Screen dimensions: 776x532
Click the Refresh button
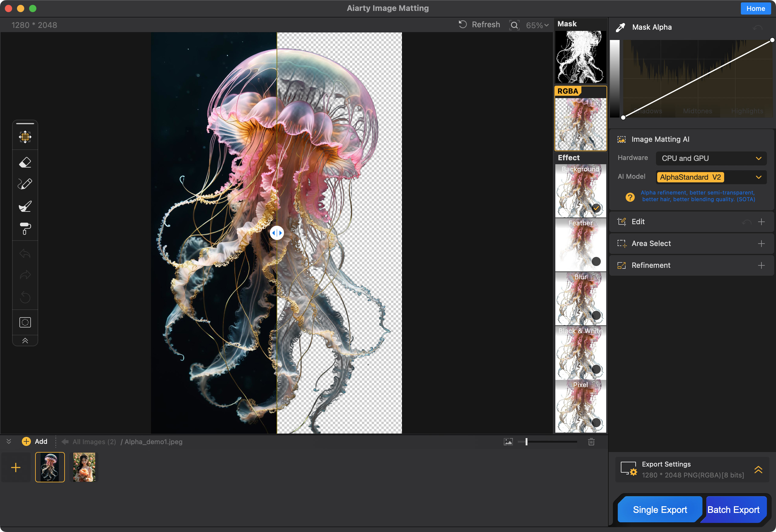pos(480,25)
